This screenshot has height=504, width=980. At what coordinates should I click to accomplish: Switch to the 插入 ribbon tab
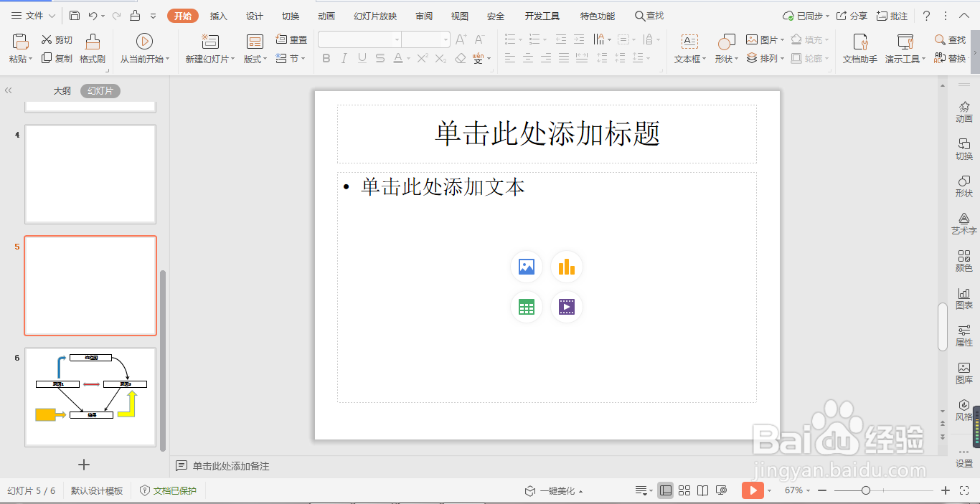(x=218, y=15)
